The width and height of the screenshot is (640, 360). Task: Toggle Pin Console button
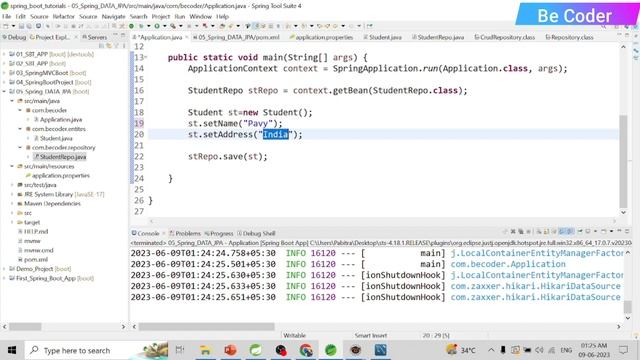tap(580, 231)
